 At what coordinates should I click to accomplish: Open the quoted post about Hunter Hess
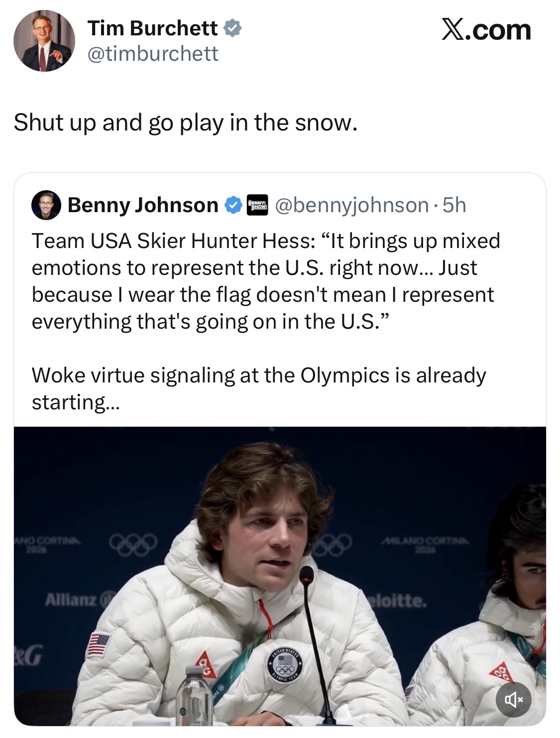(x=266, y=294)
